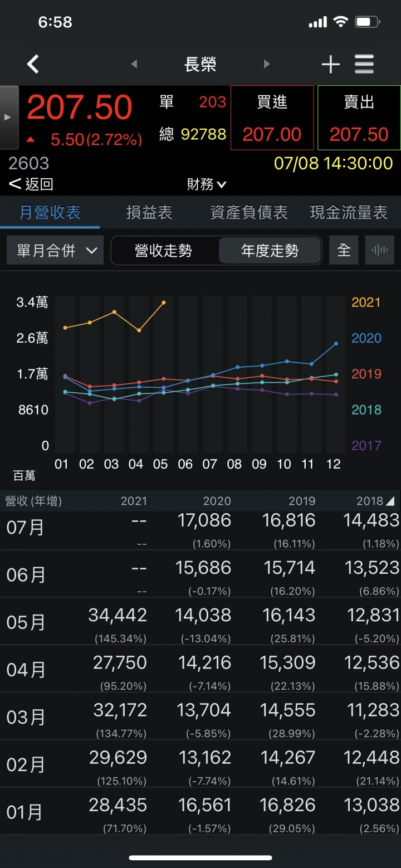
Task: Toggle the 2020 legend series
Action: click(x=366, y=338)
